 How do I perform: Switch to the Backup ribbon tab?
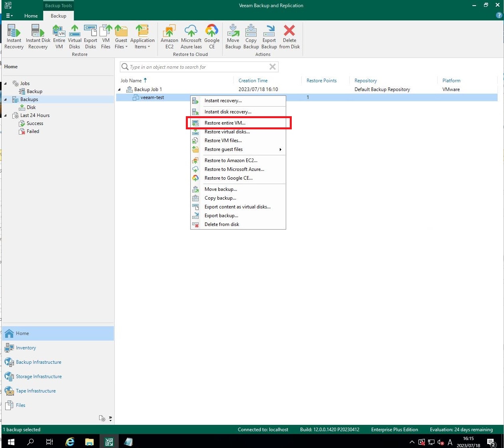pos(58,16)
